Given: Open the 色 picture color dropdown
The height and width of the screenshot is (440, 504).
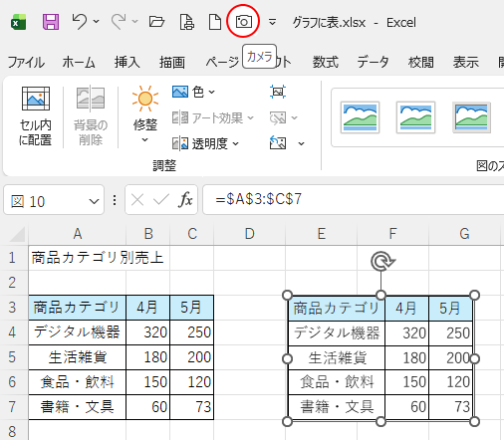Looking at the screenshot, I should click(193, 92).
